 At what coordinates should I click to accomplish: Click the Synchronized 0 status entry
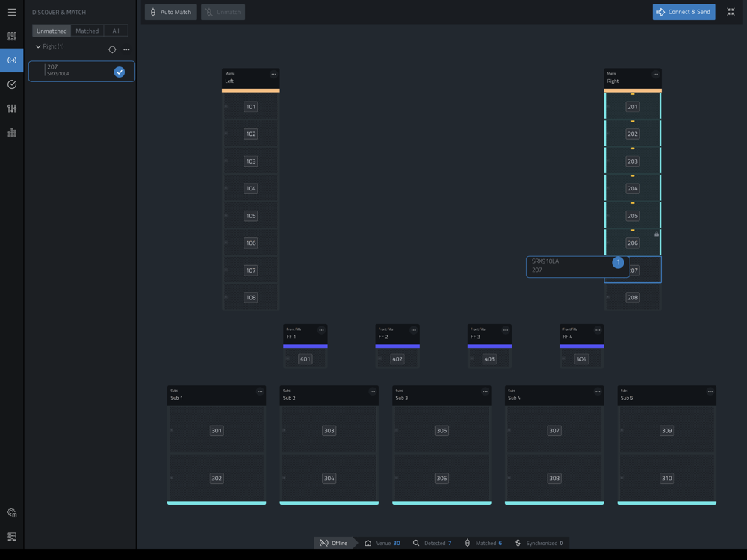(x=539, y=543)
